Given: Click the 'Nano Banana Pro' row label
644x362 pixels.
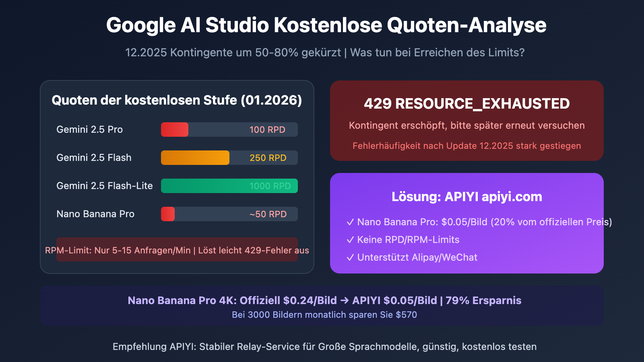Looking at the screenshot, I should [95, 214].
